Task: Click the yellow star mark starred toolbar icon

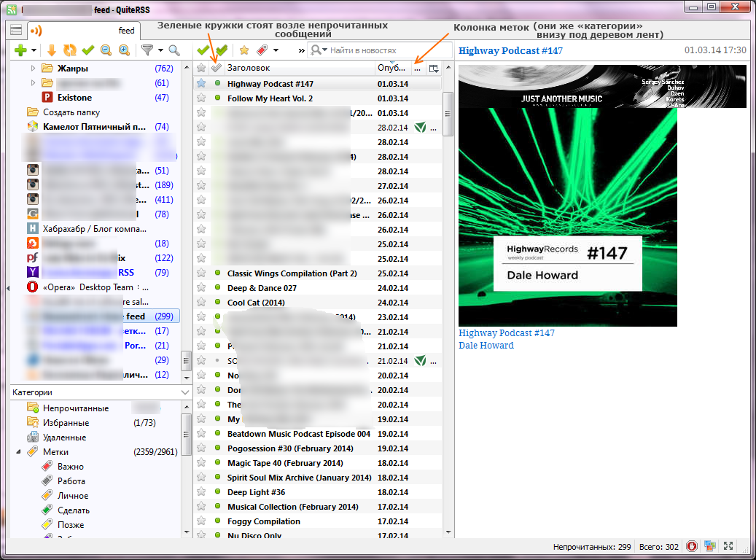Action: click(244, 50)
